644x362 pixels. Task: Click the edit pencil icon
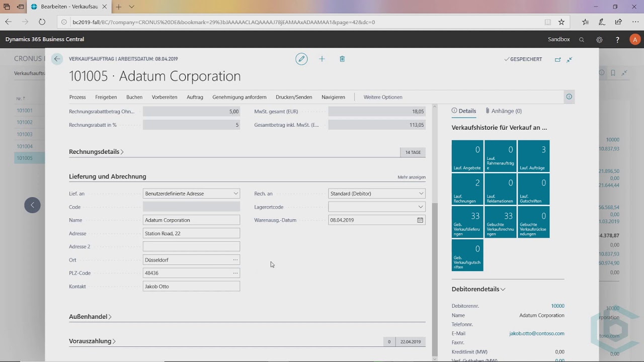coord(301,59)
